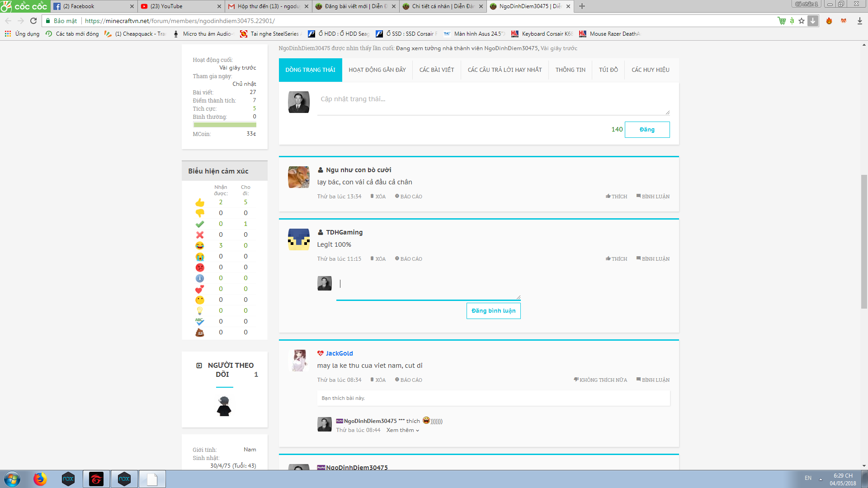Open new browser tab with plus icon

[582, 6]
